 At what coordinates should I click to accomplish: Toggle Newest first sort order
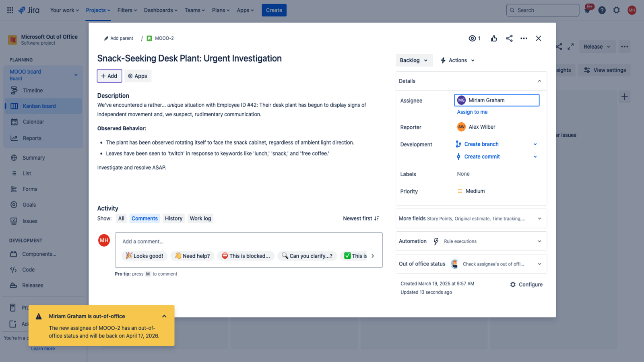pyautogui.click(x=361, y=218)
